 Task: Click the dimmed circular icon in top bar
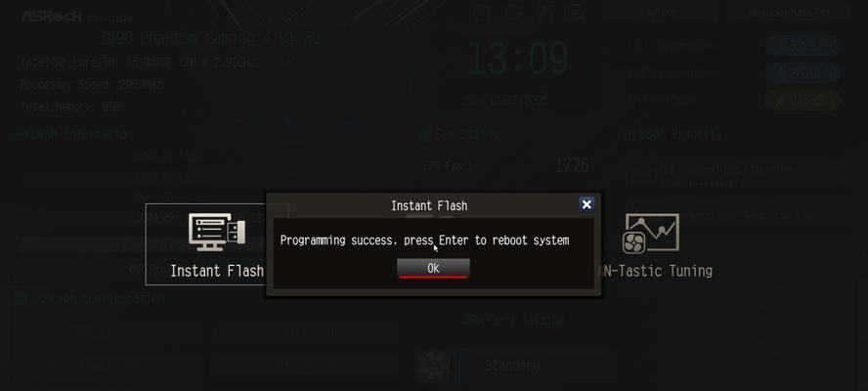coord(482,13)
